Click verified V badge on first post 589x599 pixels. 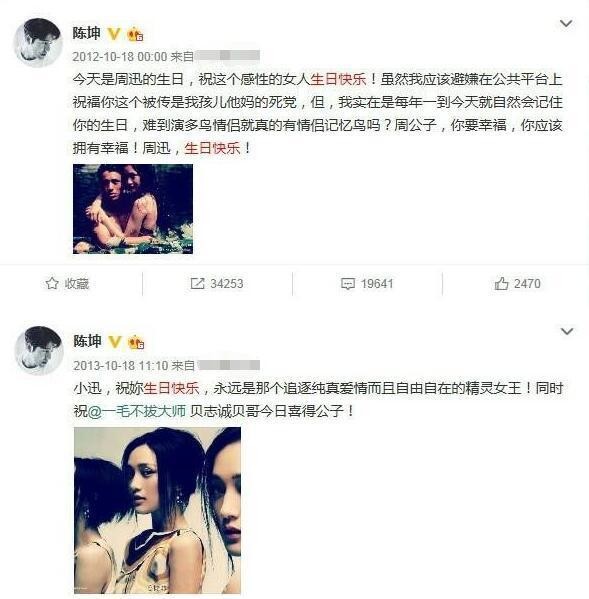113,34
